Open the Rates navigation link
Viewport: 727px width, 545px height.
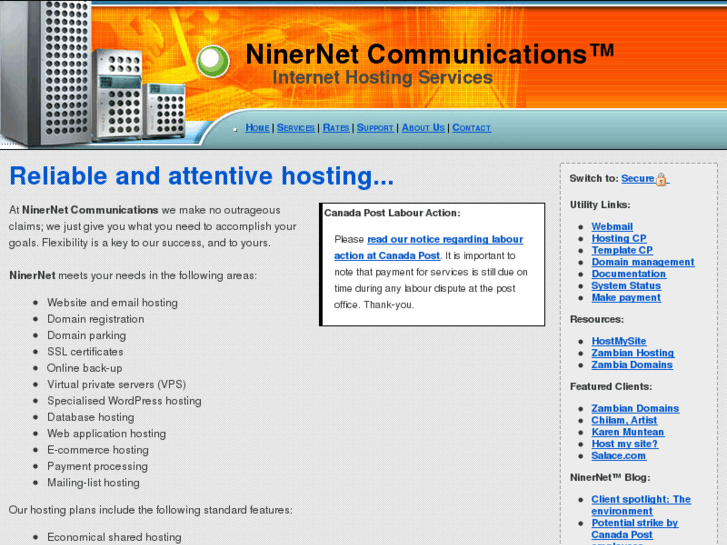point(336,128)
